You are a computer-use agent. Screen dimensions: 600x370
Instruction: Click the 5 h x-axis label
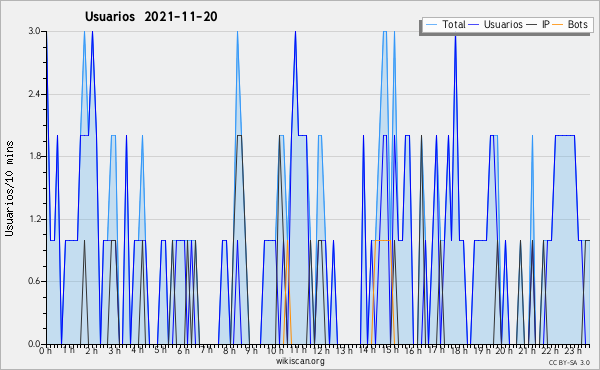(x=160, y=350)
